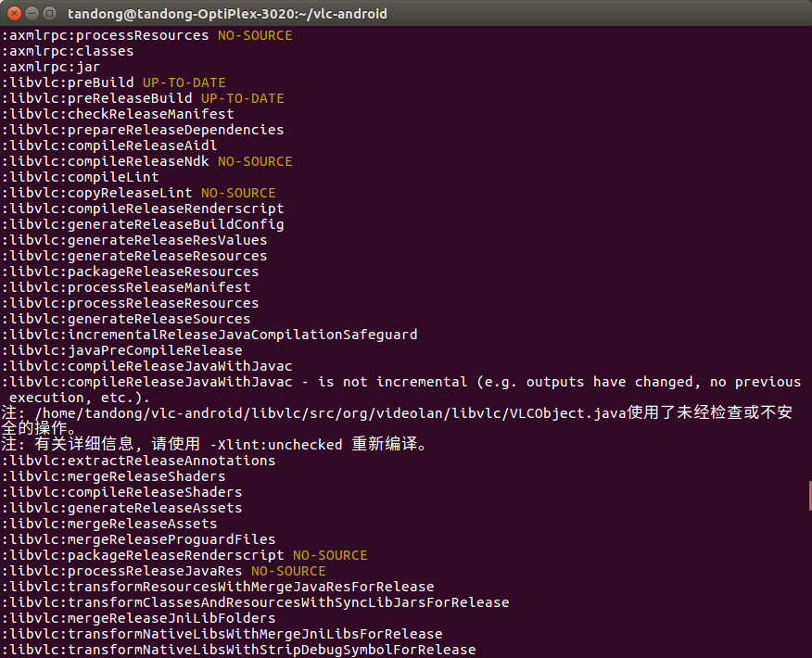Select the line :libvlc:extractReleaseAnnotations
812x658 pixels.
pyautogui.click(x=138, y=461)
